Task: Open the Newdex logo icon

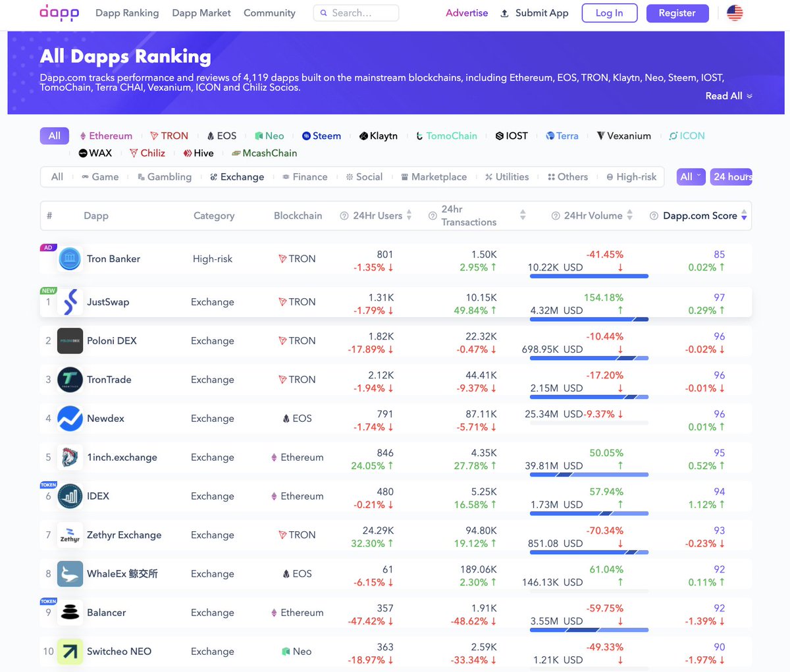Action: coord(70,419)
